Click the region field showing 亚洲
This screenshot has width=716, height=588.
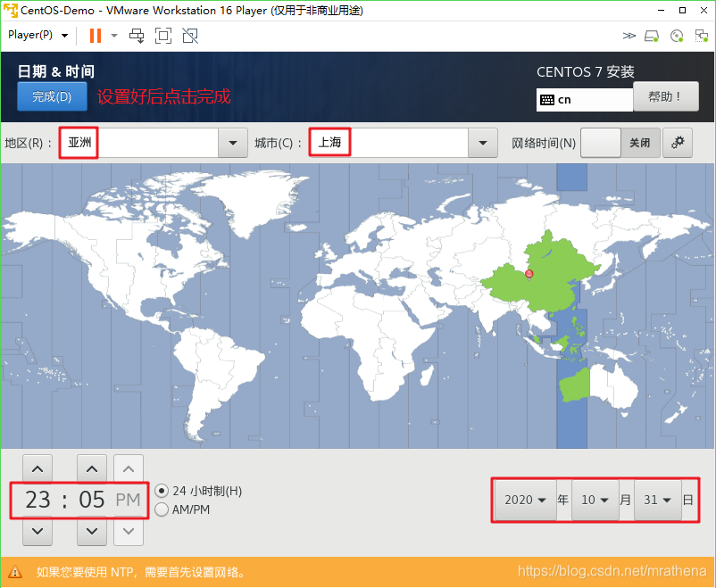[x=138, y=143]
